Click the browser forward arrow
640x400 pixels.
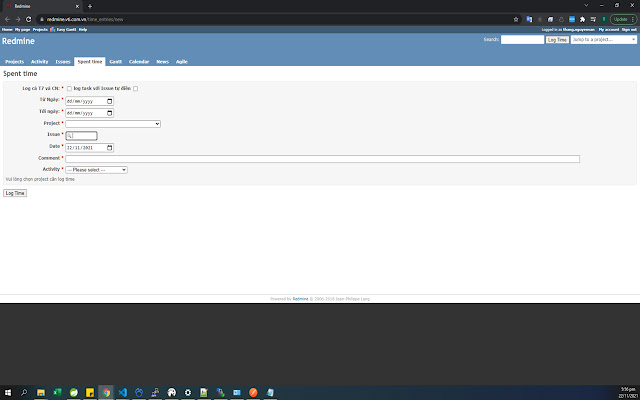tap(18, 19)
